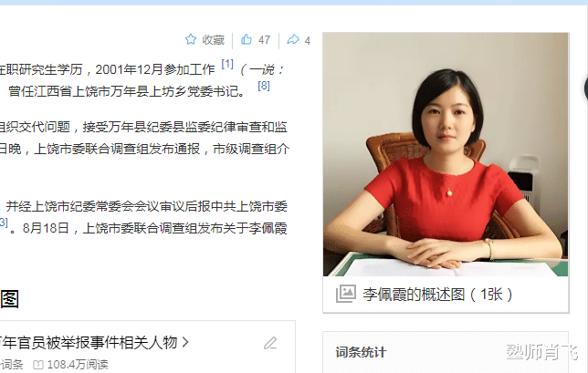Screen dimensions: 588x373
Task: Open the overview portrait photo
Action: pos(446,154)
